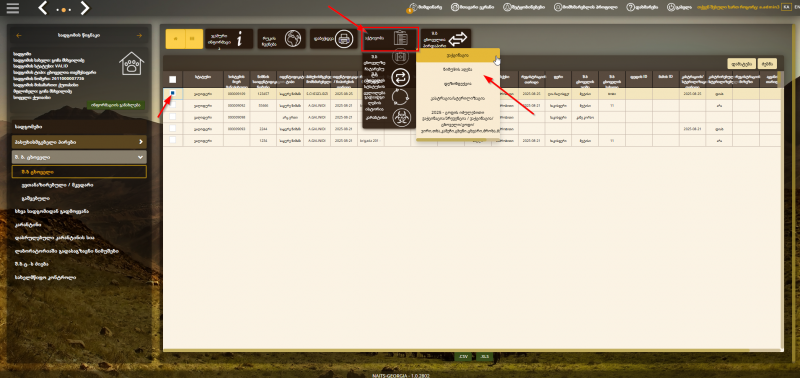Click the house with paw icon
This screenshot has height=378, width=800.
132,64
